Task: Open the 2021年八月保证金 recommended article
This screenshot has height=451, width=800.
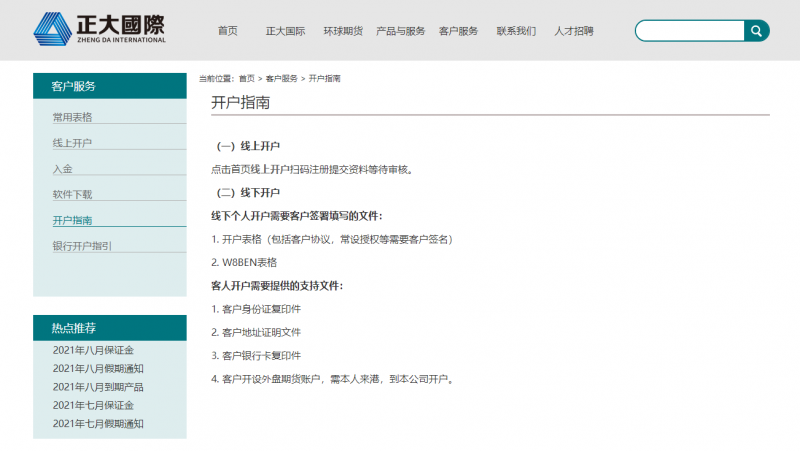Action: 93,350
